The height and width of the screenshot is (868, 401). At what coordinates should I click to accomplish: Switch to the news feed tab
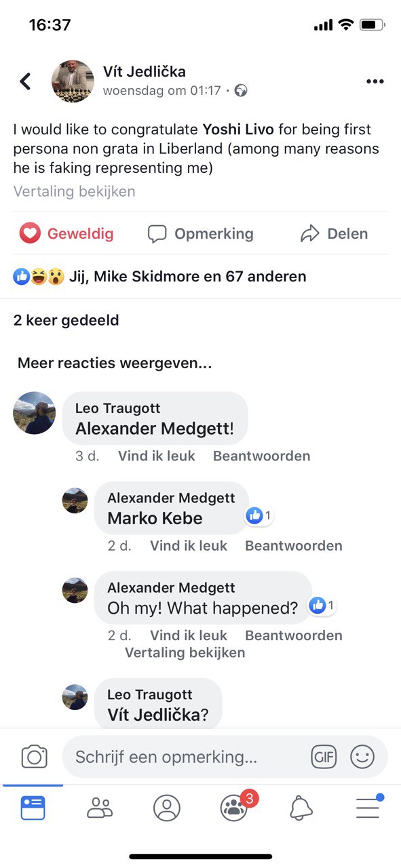point(33,808)
